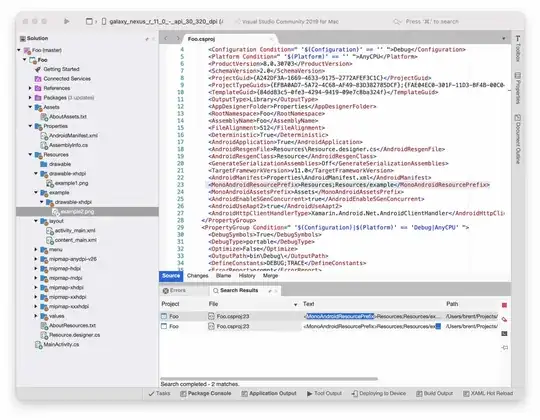540x420 pixels.
Task: Switch to the Source view tab
Action: pos(171,276)
